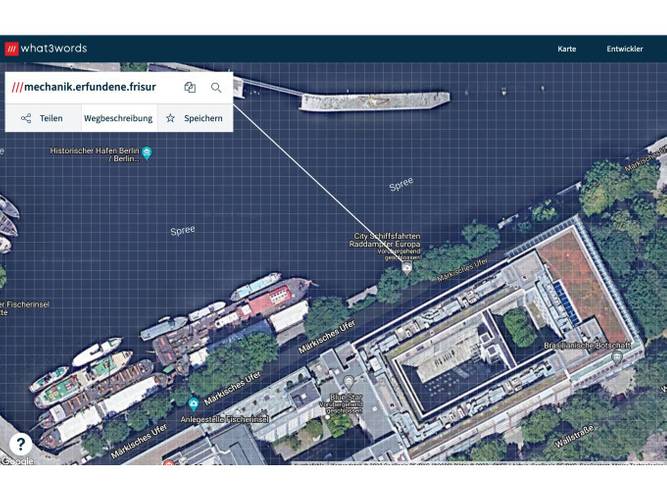This screenshot has height=500, width=667.
Task: Select the Historischer Hafen Berlin map pin
Action: pyautogui.click(x=147, y=153)
